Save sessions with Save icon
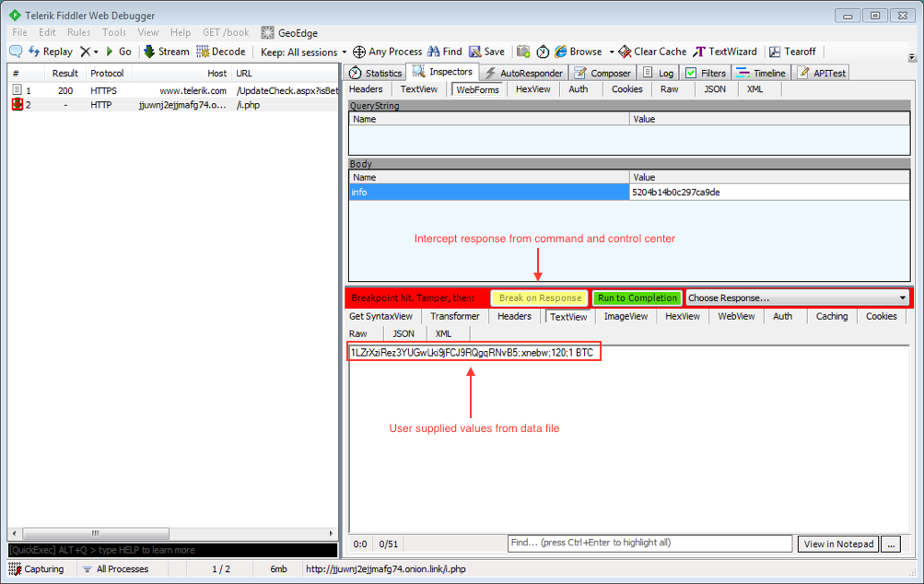This screenshot has height=584, width=924. pyautogui.click(x=486, y=52)
